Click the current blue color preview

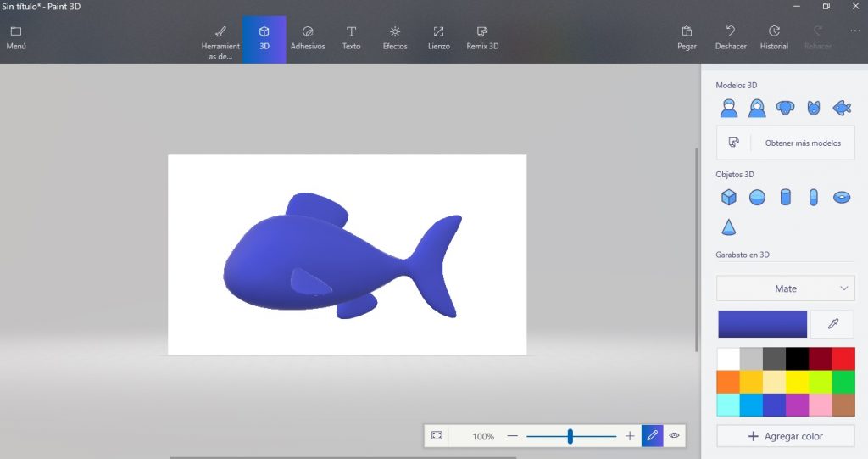point(762,324)
